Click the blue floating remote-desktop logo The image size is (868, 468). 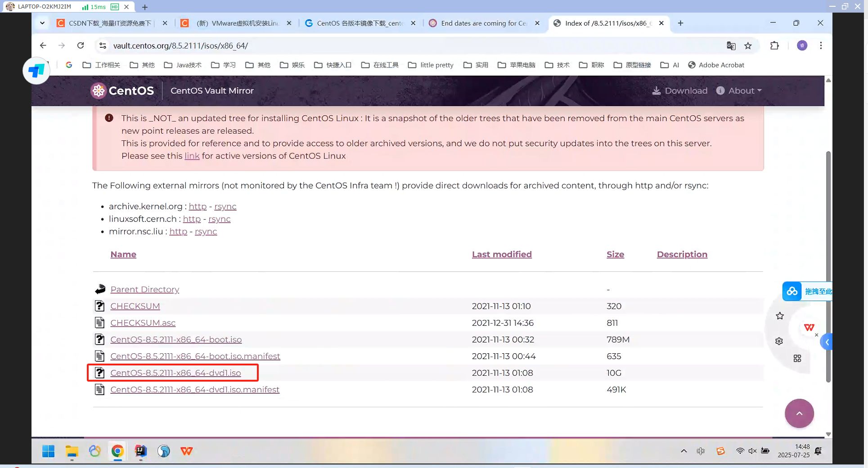[36, 71]
